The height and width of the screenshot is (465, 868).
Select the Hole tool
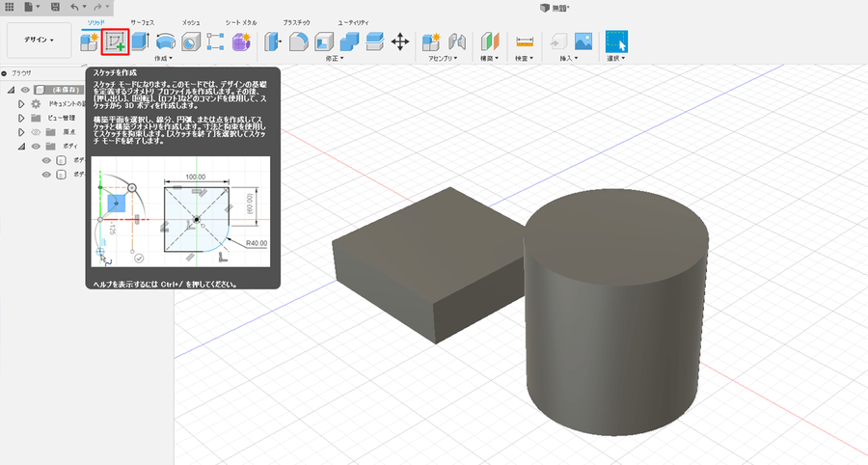191,41
